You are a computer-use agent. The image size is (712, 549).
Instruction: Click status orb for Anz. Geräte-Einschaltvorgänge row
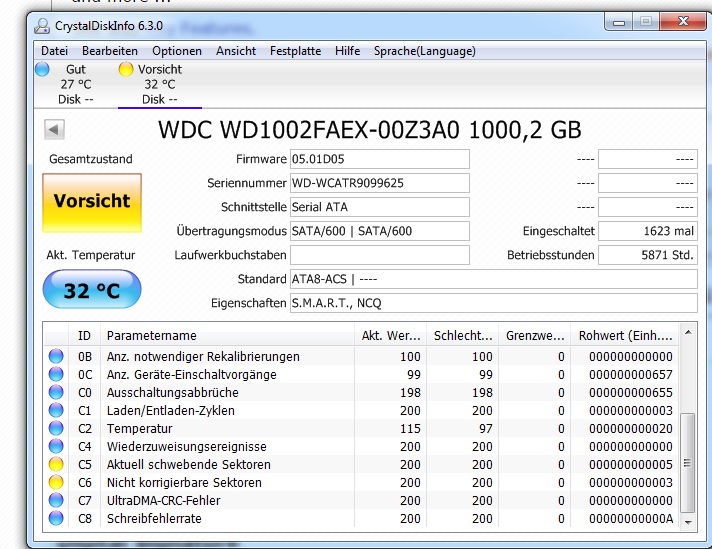[x=56, y=374]
